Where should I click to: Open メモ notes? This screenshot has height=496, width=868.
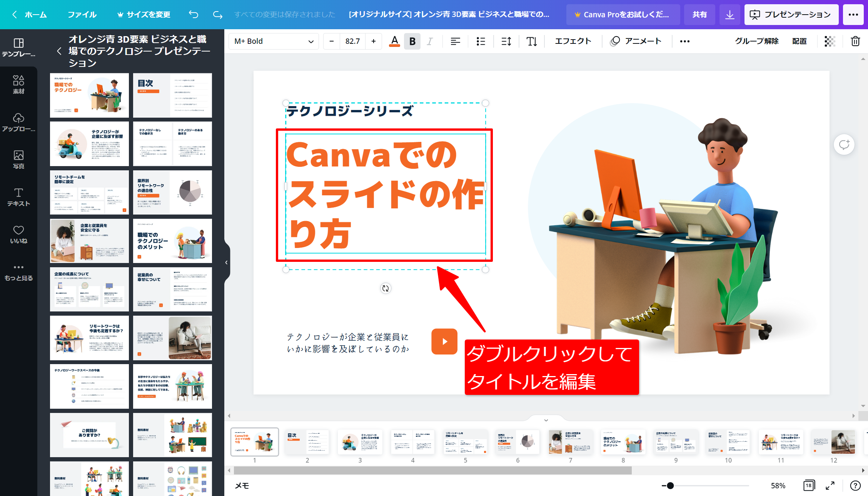pyautogui.click(x=242, y=486)
